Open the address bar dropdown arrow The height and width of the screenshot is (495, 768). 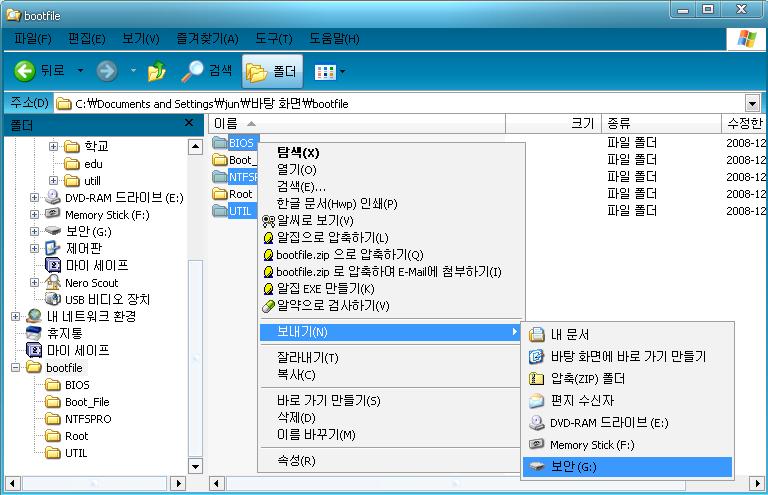click(752, 103)
